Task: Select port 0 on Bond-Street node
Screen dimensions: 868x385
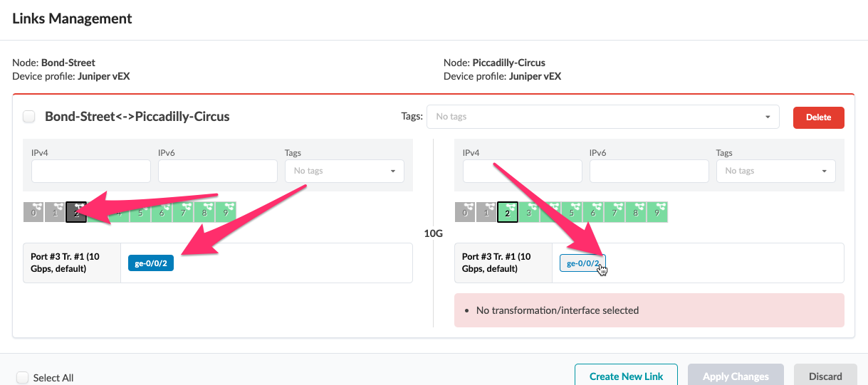Action: (33, 212)
